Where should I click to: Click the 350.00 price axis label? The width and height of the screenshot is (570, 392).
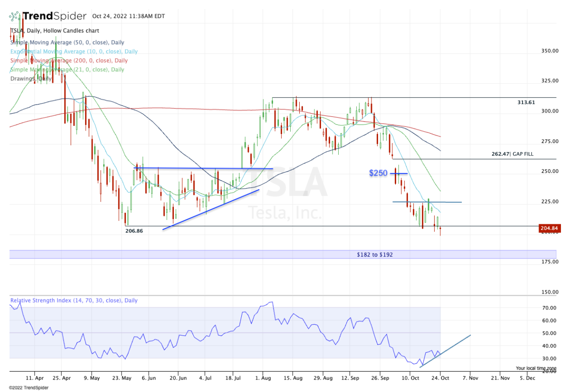click(550, 50)
